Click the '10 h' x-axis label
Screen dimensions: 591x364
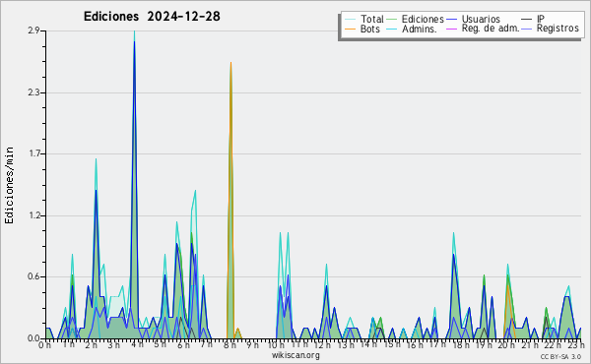click(276, 345)
